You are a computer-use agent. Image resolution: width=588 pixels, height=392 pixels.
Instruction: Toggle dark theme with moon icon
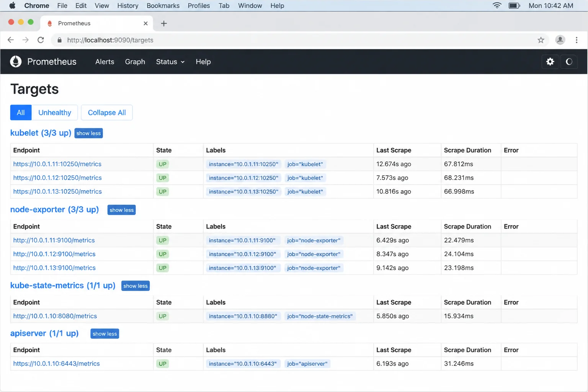click(x=569, y=62)
